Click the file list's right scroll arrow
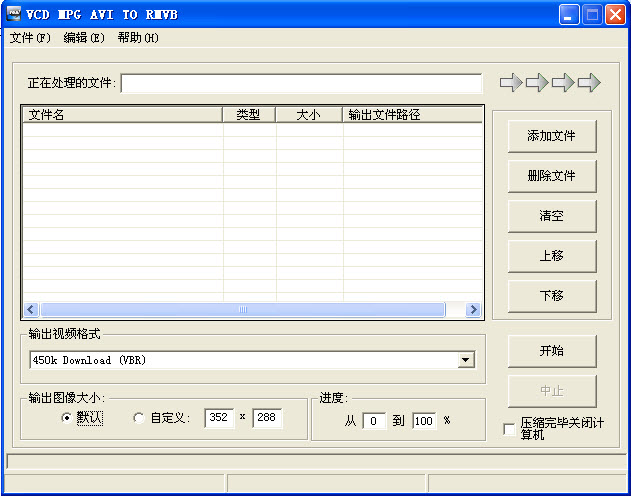Viewport: 631px width, 496px height. 473,309
